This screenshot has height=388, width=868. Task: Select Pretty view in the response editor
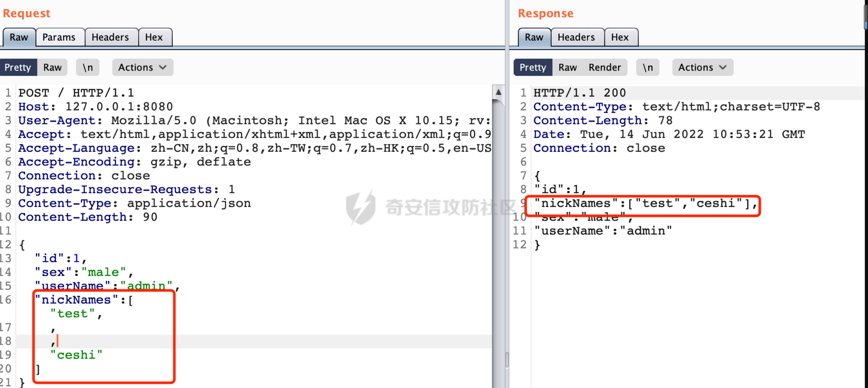(532, 67)
